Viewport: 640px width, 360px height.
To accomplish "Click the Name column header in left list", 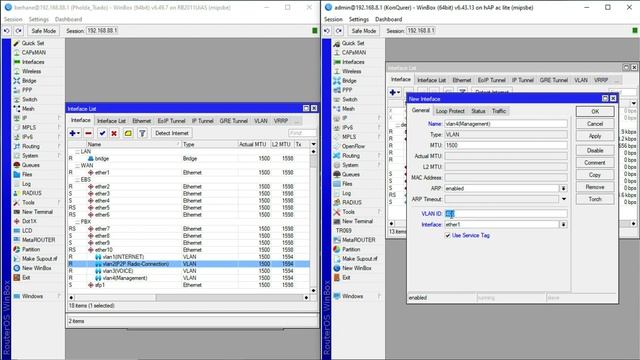I will pyautogui.click(x=133, y=144).
